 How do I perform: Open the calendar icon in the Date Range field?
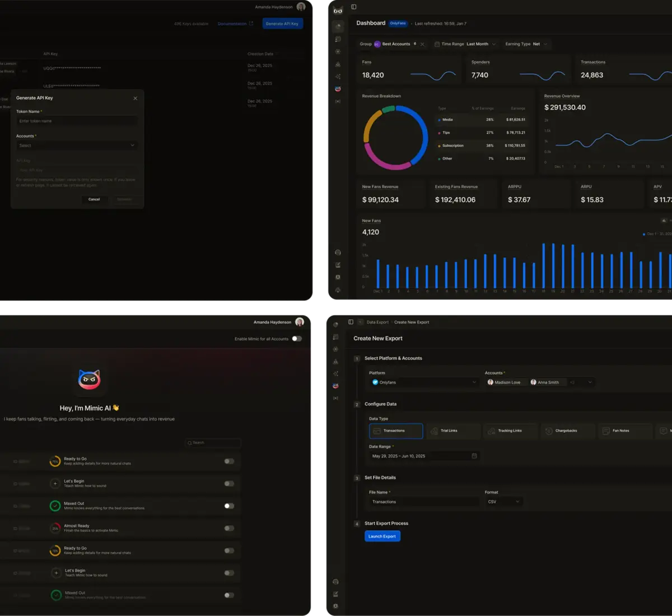pyautogui.click(x=474, y=456)
